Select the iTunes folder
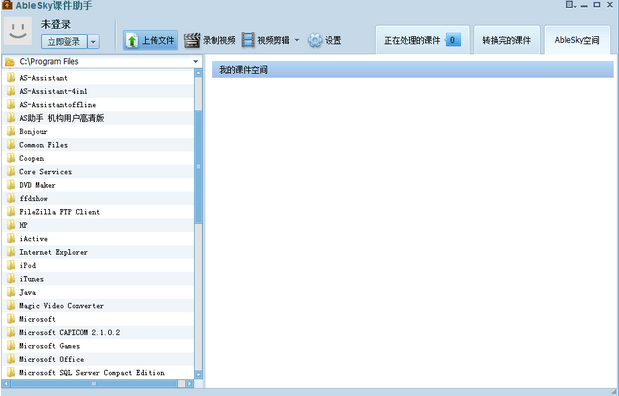 click(98, 279)
